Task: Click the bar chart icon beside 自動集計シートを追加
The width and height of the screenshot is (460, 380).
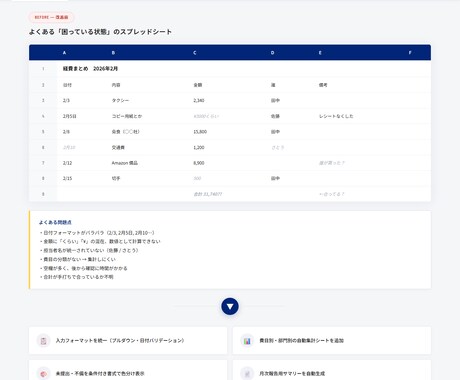Action: (247, 341)
